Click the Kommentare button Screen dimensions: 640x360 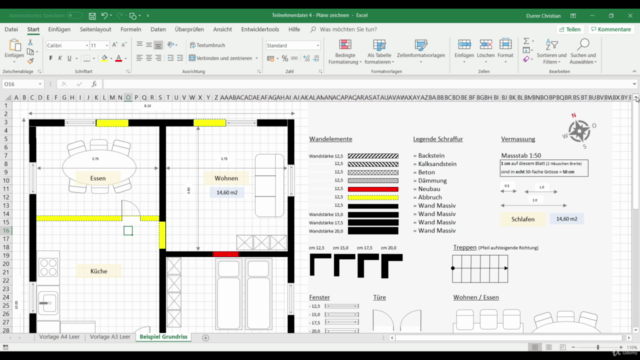coord(611,29)
